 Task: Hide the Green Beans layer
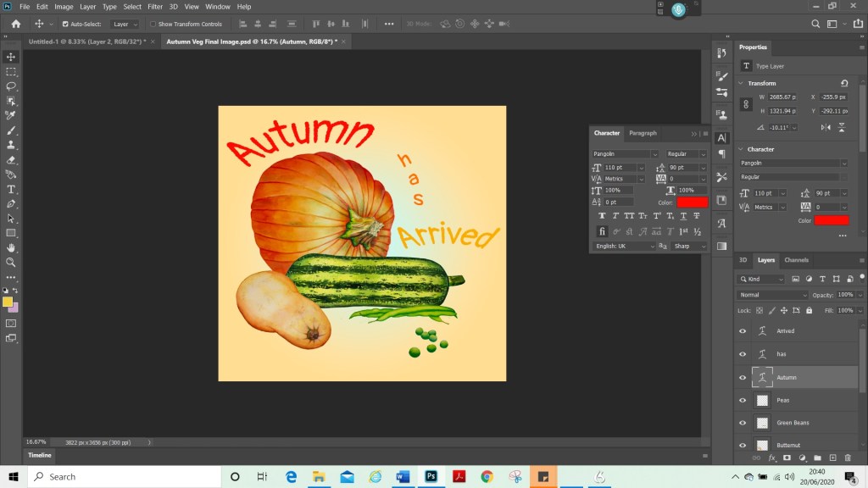[743, 422]
